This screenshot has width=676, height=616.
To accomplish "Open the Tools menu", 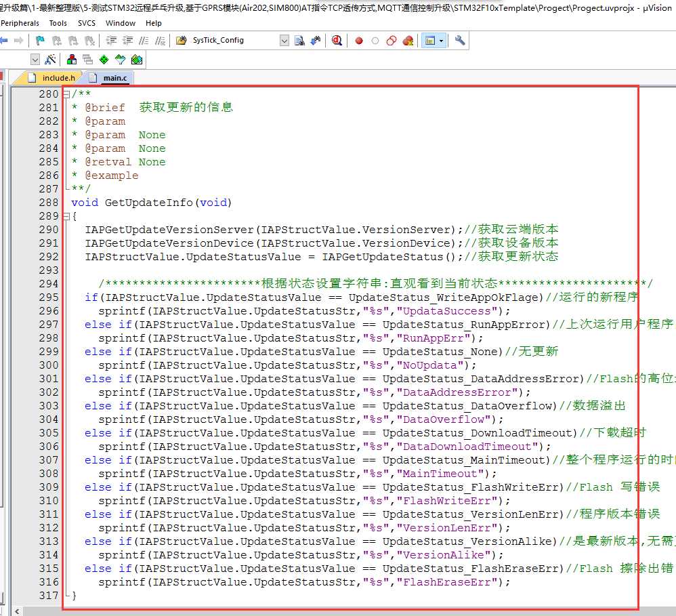I will (58, 23).
